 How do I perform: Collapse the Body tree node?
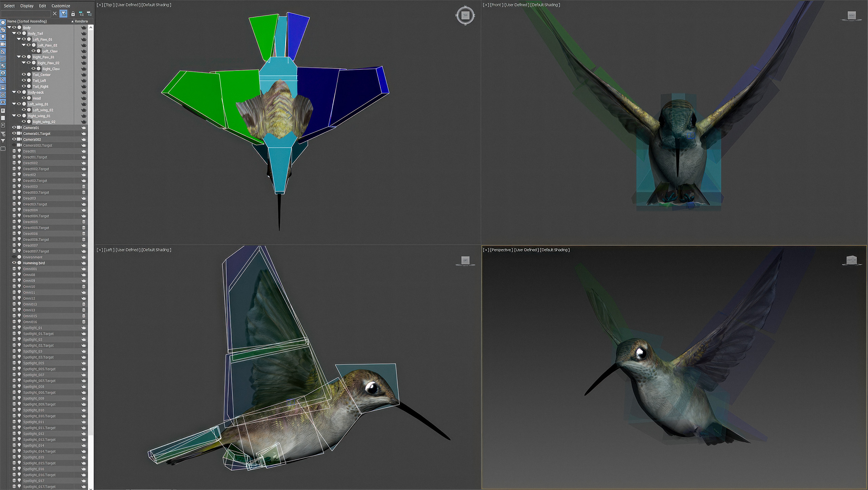click(x=9, y=27)
